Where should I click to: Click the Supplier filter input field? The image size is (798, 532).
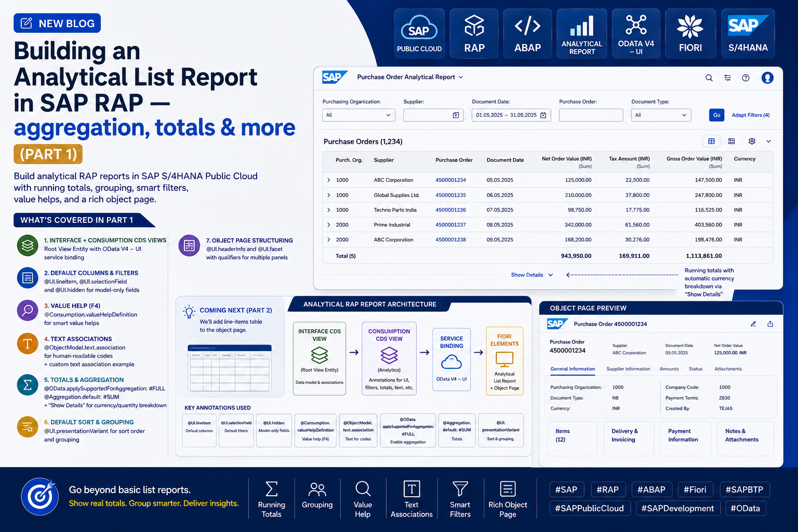433,115
